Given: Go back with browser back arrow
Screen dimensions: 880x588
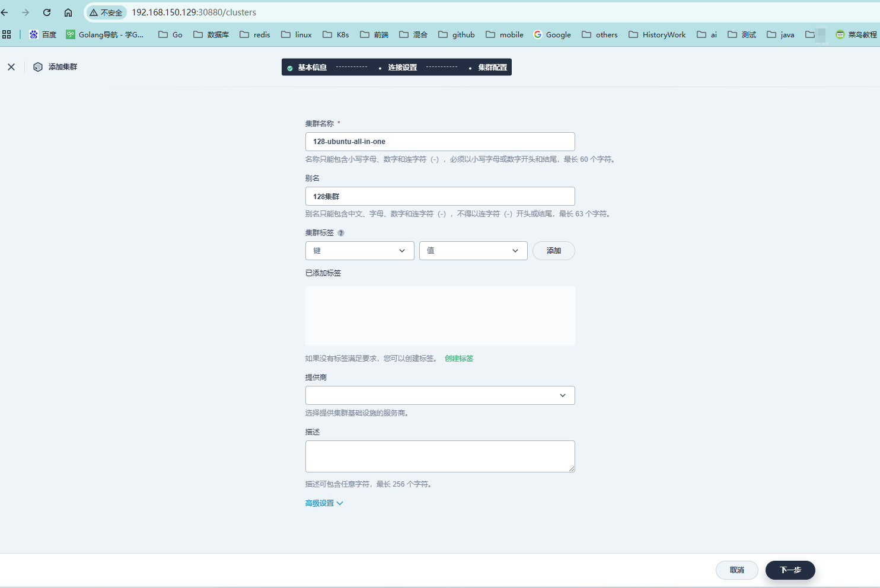Looking at the screenshot, I should pos(5,12).
